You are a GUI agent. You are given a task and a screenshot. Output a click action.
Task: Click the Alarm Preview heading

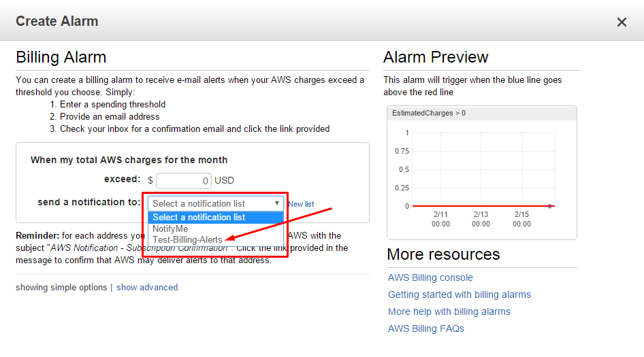point(436,57)
